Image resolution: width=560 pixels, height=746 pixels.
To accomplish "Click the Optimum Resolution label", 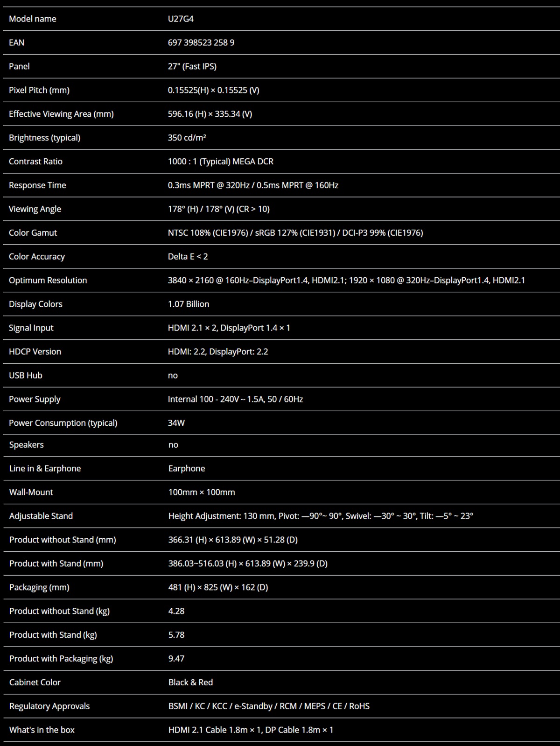I will (48, 281).
